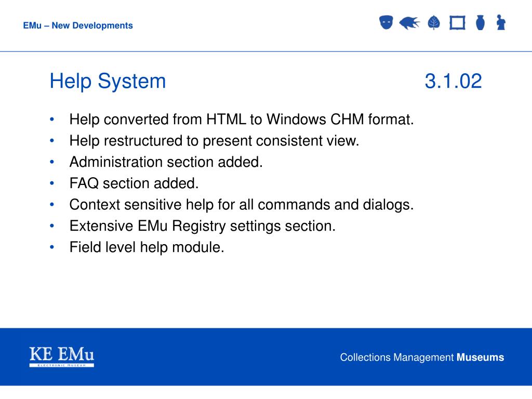
Task: Click 'Extensive EMu Registry settings section.'
Action: tap(203, 226)
